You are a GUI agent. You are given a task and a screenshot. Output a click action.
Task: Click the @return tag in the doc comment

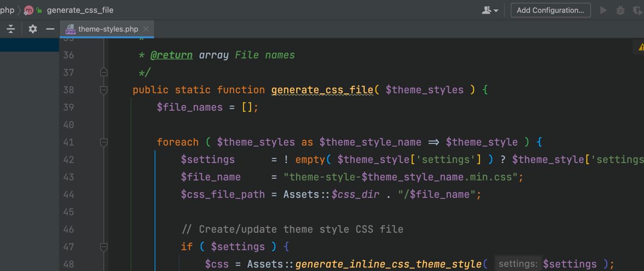coord(172,55)
